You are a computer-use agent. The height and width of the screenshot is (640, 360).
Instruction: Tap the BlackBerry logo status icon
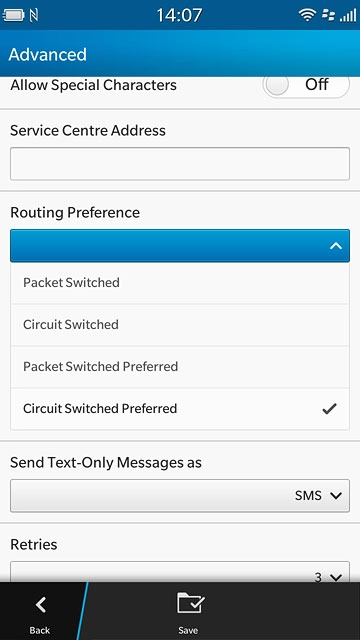pyautogui.click(x=328, y=16)
